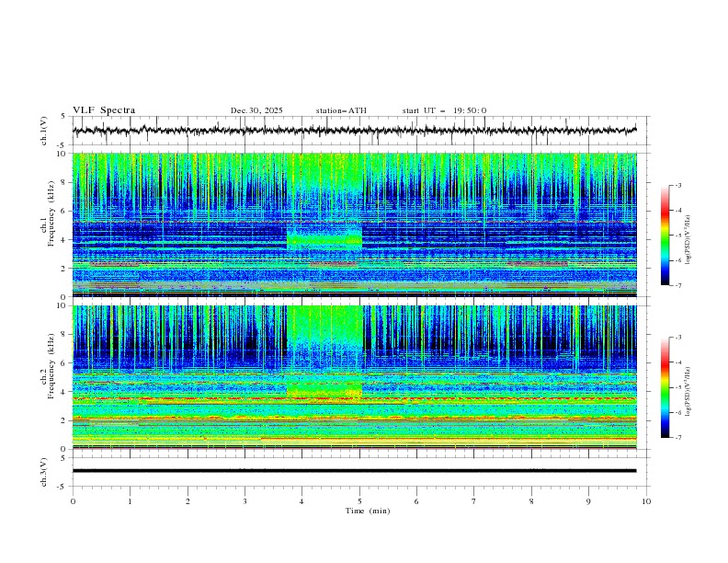Click the ch.1 spectrogram color scale bar
728x563 pixels.
[x=665, y=236]
